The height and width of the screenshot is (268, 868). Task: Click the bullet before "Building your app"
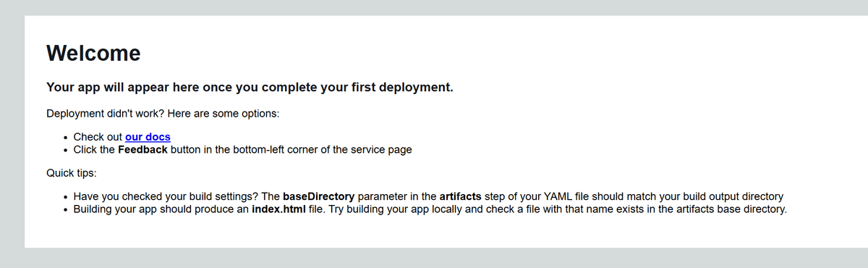(66, 210)
